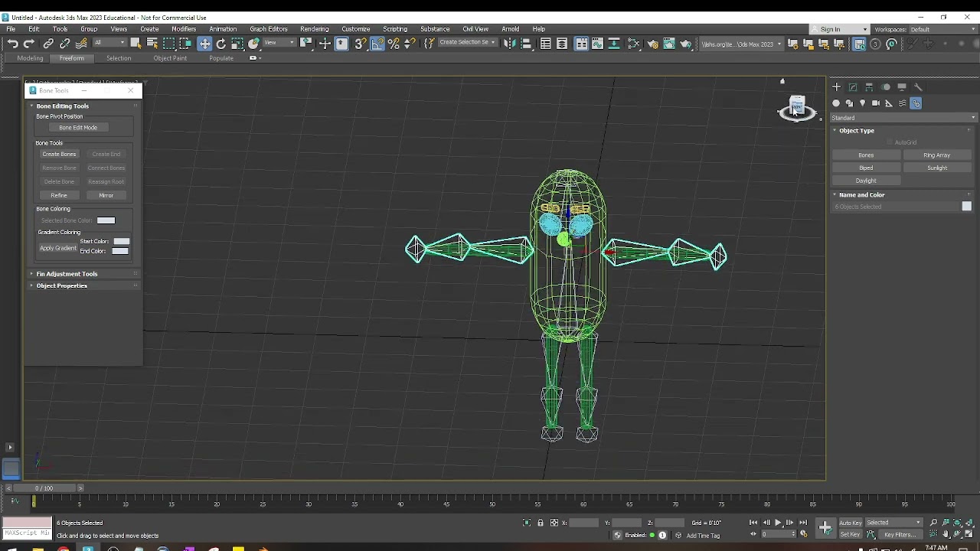Activate the Unlink Selection tool
Image resolution: width=980 pixels, height=551 pixels.
[x=65, y=44]
